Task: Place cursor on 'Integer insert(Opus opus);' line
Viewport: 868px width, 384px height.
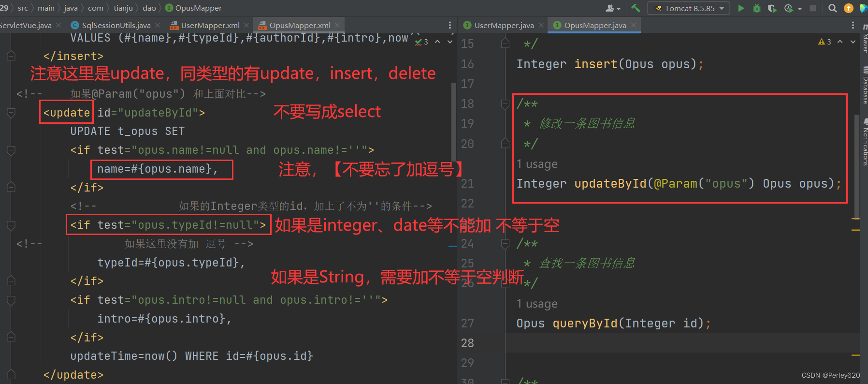Action: [610, 64]
